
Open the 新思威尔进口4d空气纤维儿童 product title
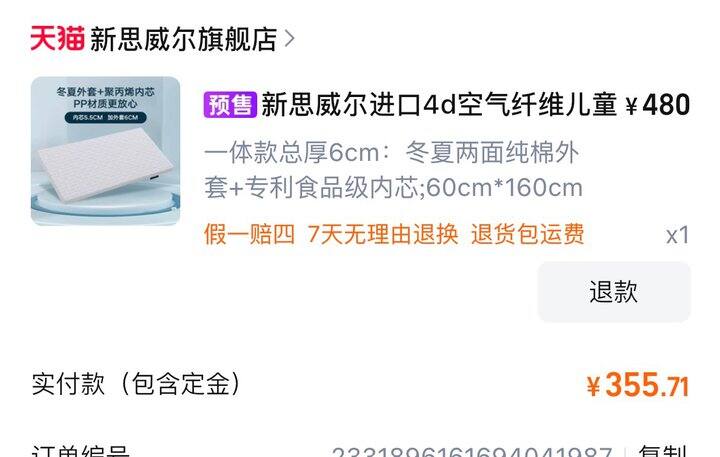439,105
